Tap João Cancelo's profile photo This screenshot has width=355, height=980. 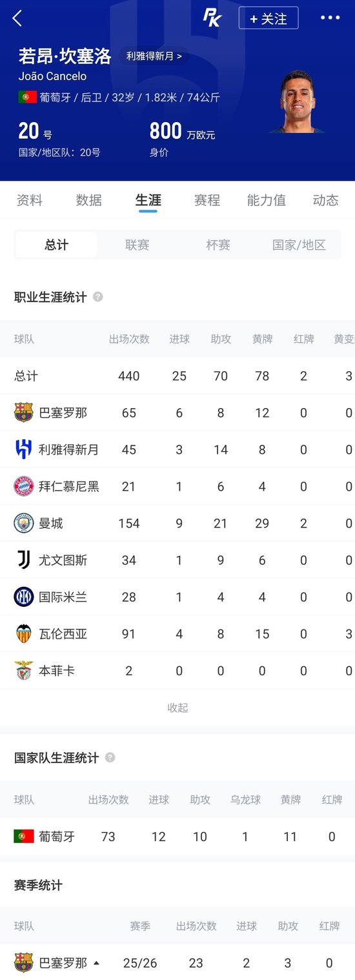pos(298,101)
